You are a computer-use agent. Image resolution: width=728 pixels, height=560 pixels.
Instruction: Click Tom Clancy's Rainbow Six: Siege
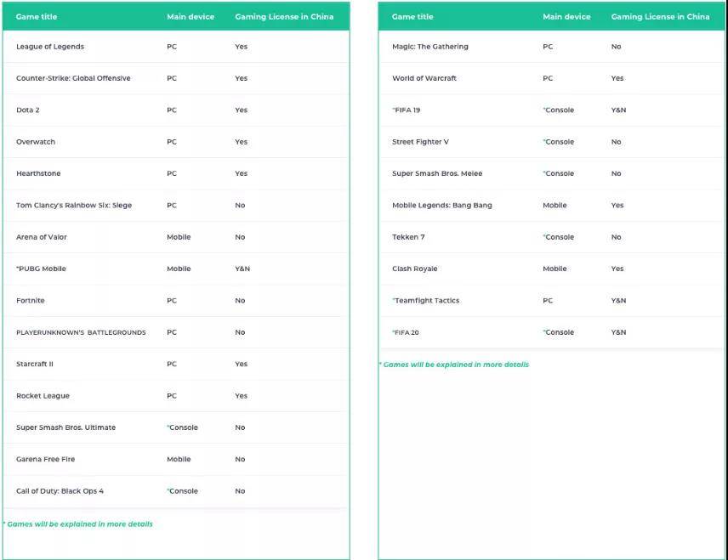click(x=74, y=205)
